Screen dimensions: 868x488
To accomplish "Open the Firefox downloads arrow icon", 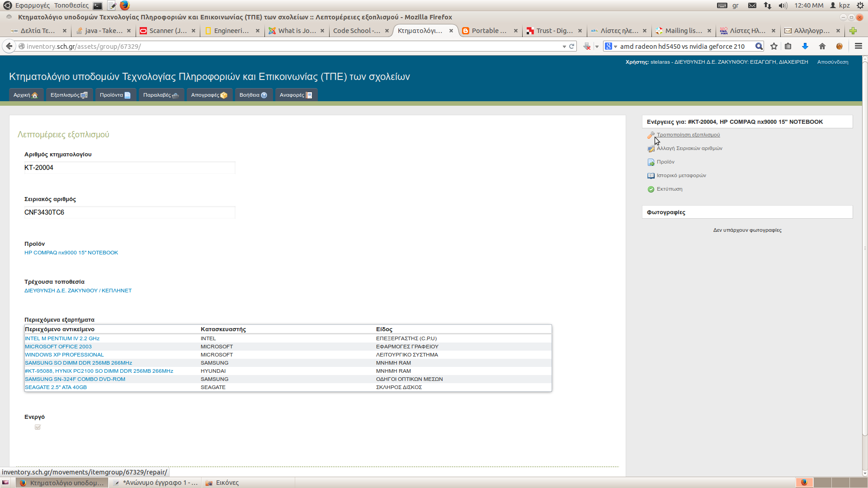I will (x=805, y=46).
